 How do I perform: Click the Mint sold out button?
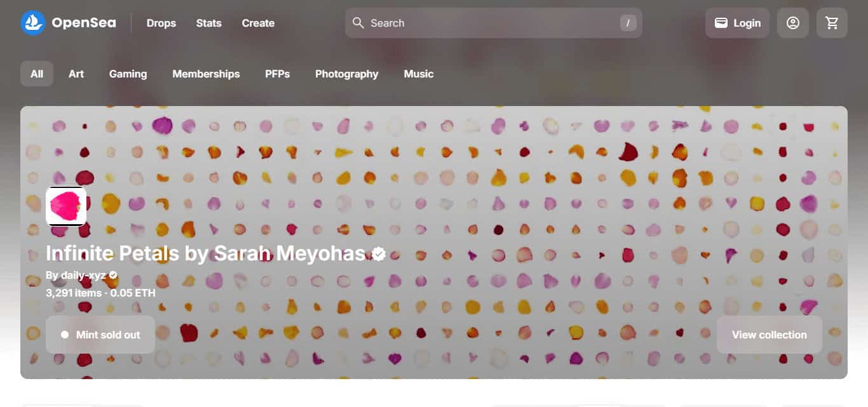100,335
